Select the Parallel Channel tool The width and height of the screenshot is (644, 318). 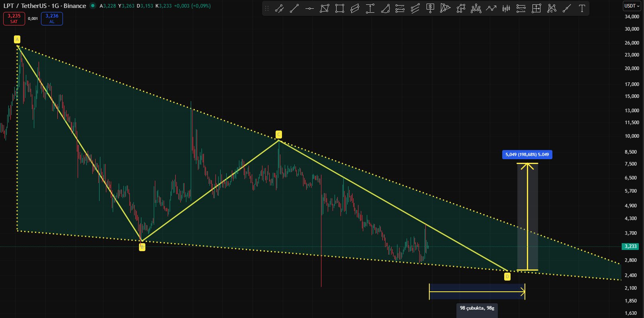click(355, 8)
